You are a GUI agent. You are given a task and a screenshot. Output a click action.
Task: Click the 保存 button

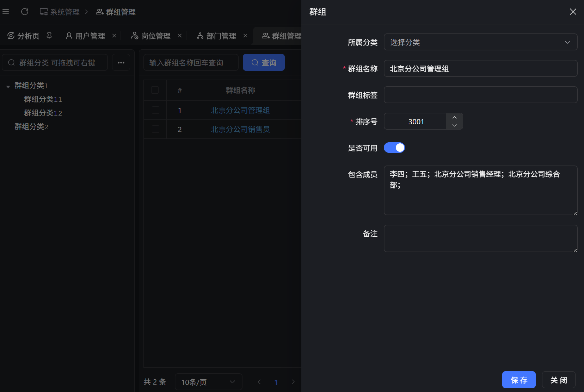click(x=518, y=380)
